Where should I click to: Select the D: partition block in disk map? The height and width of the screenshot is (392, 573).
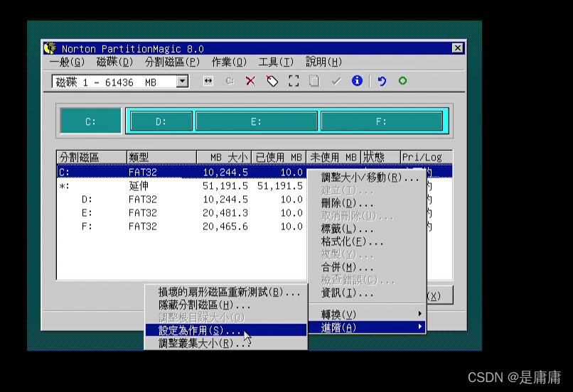coord(161,121)
